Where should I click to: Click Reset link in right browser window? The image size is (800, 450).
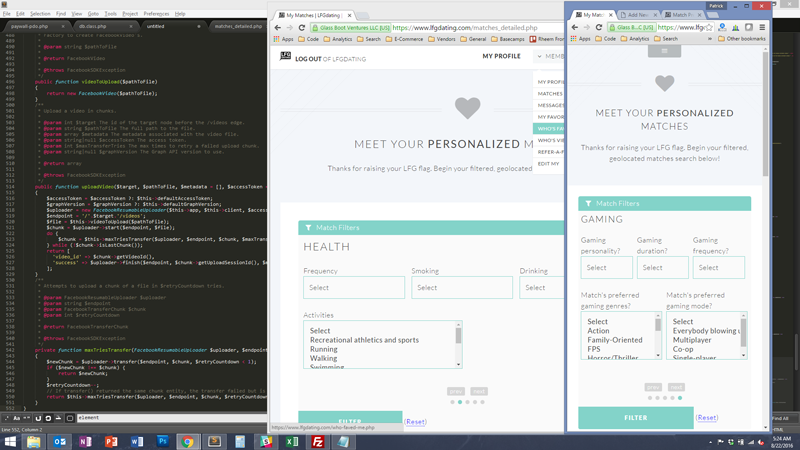707,418
